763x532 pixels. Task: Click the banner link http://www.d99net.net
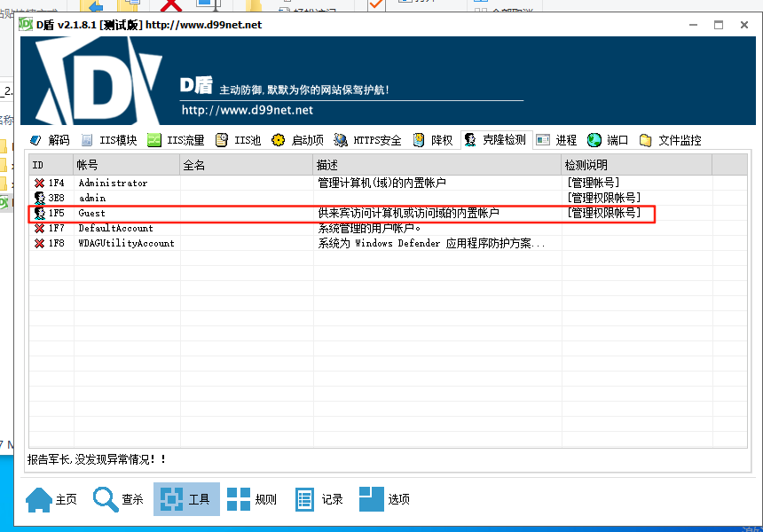pos(248,110)
